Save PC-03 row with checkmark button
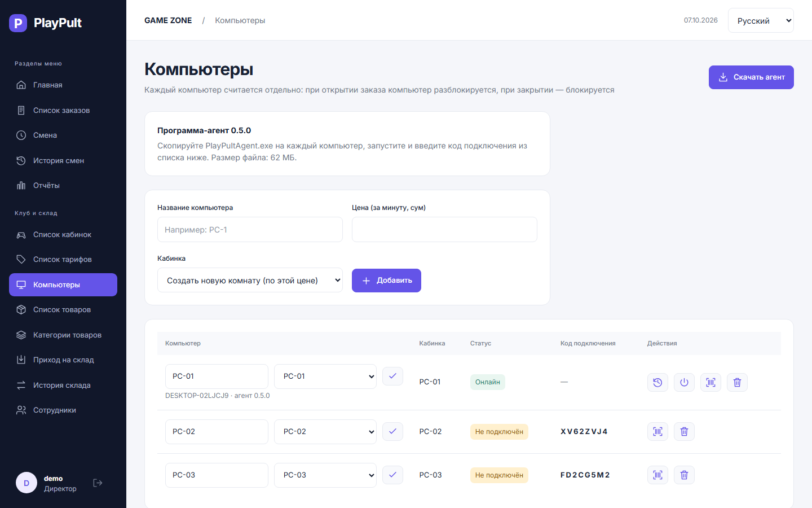Screen dimensions: 812x508 (392, 475)
